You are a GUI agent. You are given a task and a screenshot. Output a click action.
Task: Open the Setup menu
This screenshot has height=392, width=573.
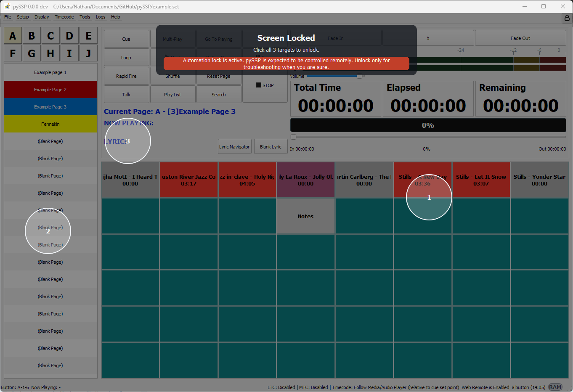(x=23, y=17)
